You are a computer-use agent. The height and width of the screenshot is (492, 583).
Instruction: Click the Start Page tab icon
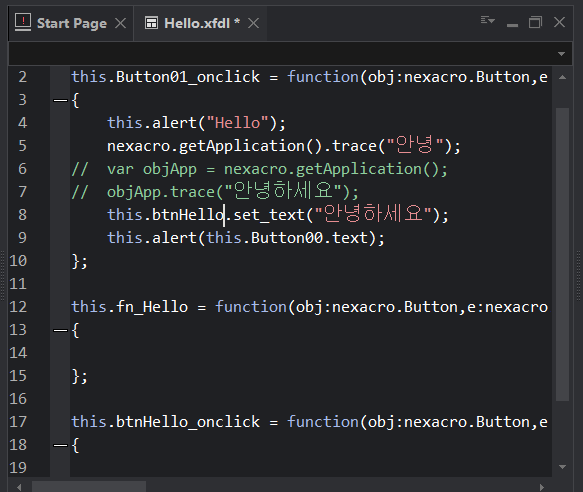[23, 23]
